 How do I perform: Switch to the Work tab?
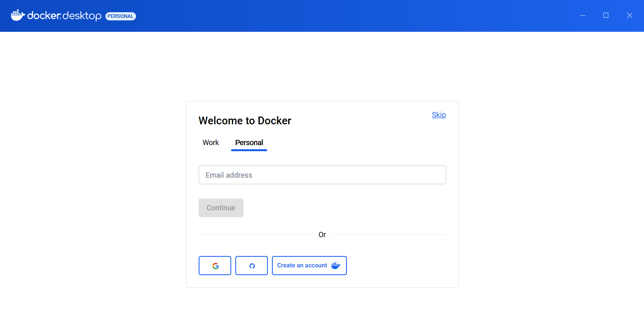pos(211,143)
